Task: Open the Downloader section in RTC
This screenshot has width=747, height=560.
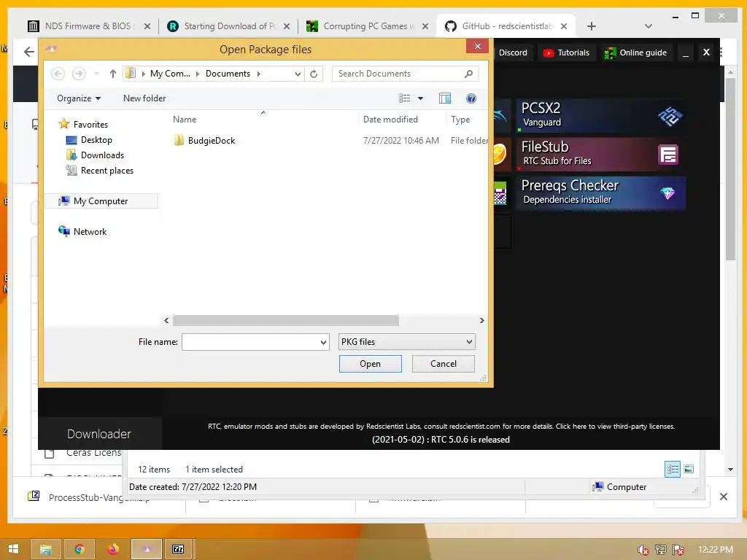Action: 99,434
